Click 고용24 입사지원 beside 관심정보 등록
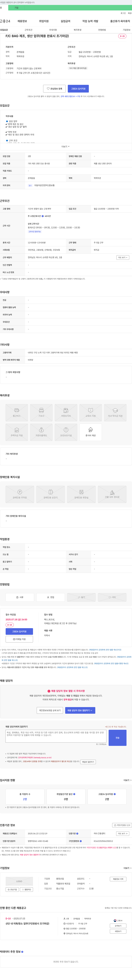Image resolution: width=132 pixels, height=980 pixels. [x=78, y=89]
